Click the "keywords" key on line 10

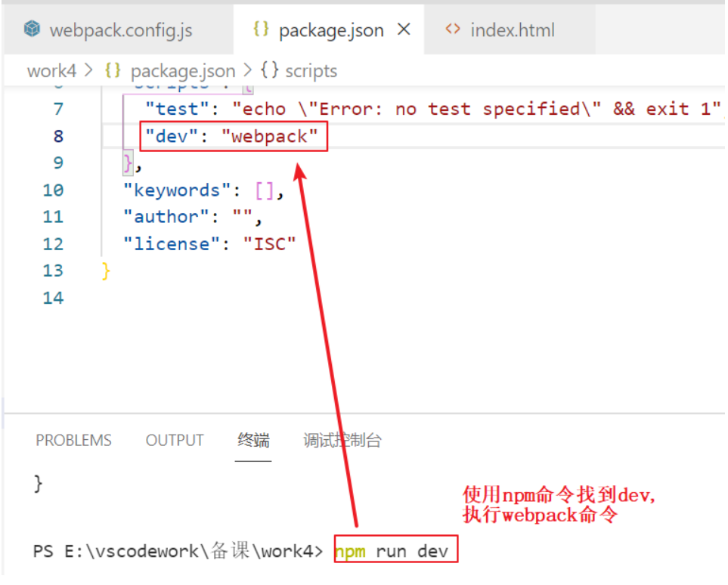click(176, 190)
